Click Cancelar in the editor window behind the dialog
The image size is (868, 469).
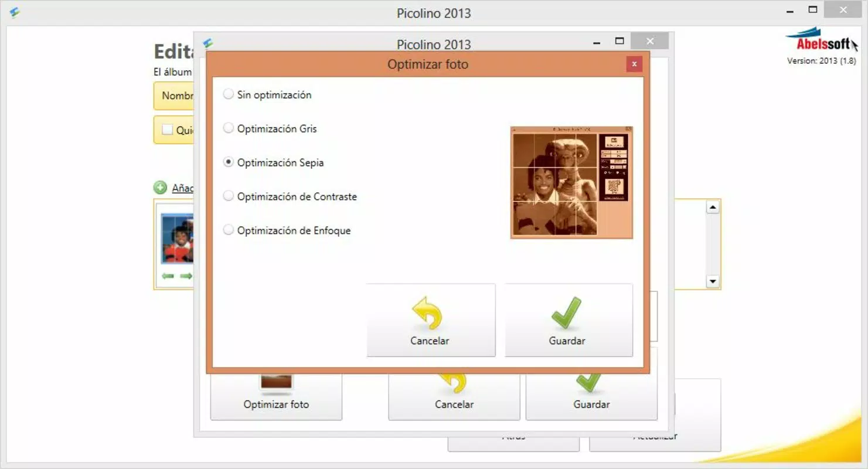coord(454,397)
